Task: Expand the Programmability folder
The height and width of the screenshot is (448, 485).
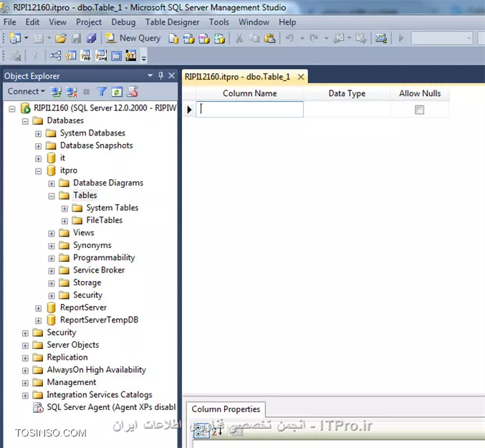Action: pos(52,258)
